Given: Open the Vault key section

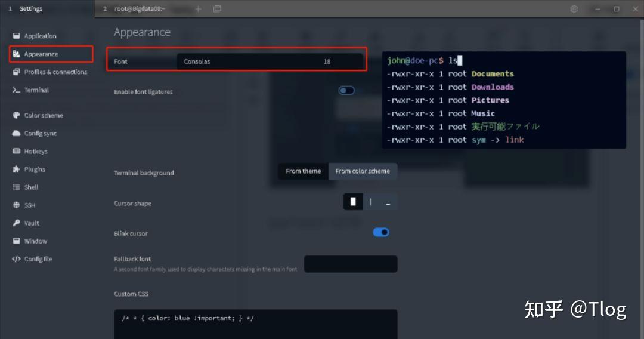Looking at the screenshot, I should (x=26, y=223).
